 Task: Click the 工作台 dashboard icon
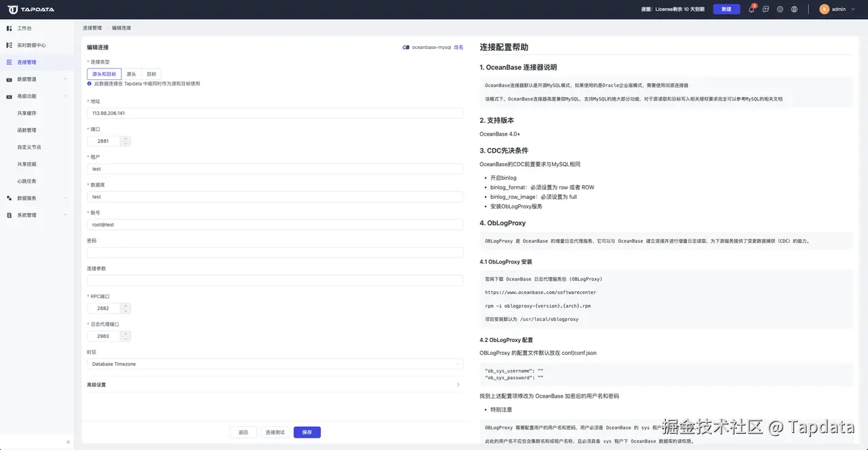click(x=9, y=28)
